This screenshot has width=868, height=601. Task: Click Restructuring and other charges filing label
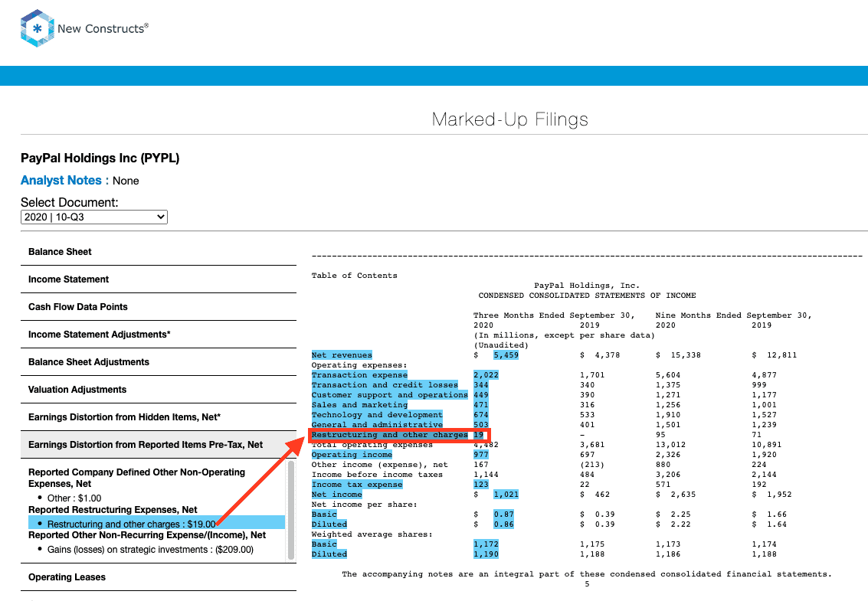pos(390,435)
